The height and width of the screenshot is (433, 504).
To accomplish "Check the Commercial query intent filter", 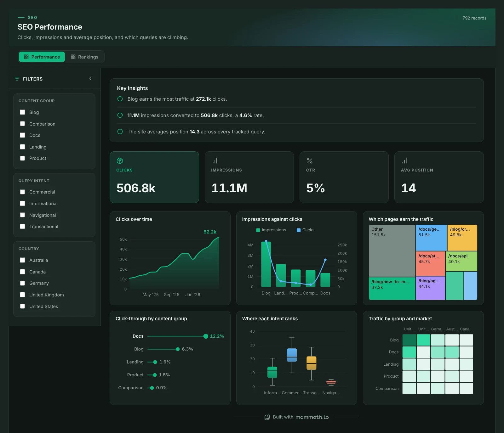I will pos(22,192).
